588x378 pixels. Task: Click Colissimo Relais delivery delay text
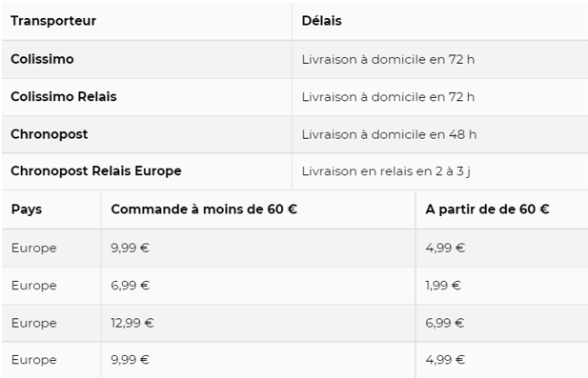click(388, 97)
